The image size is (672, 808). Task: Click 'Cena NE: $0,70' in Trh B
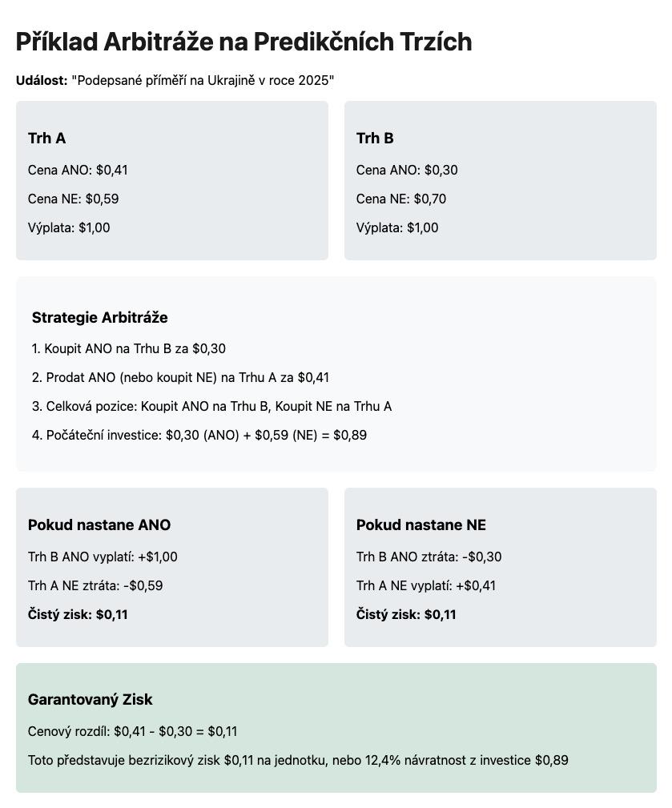click(x=401, y=199)
